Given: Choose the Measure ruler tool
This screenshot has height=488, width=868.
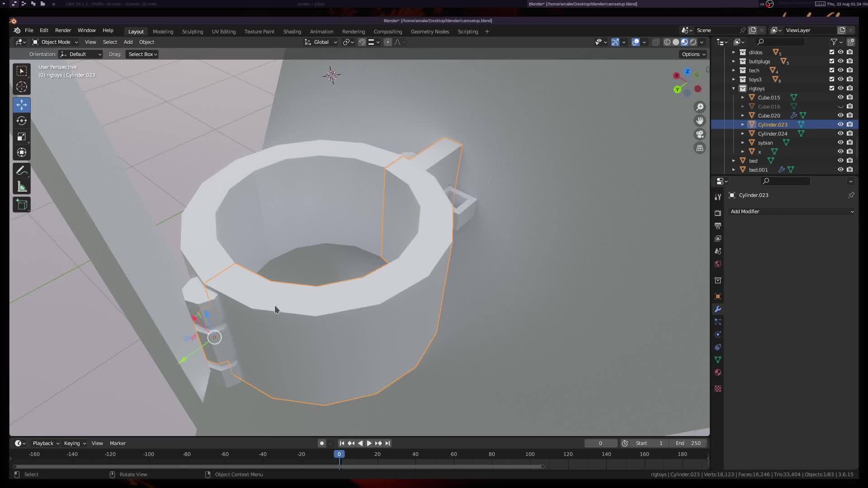Looking at the screenshot, I should [21, 187].
